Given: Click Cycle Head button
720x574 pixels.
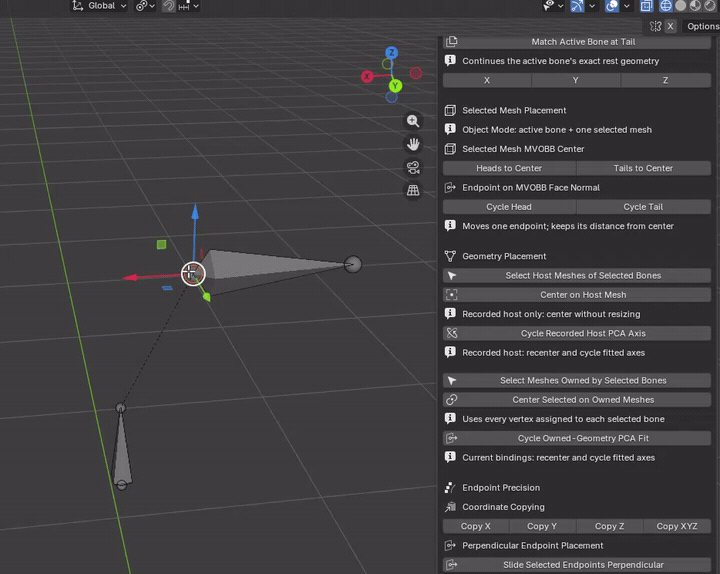Looking at the screenshot, I should (x=509, y=207).
